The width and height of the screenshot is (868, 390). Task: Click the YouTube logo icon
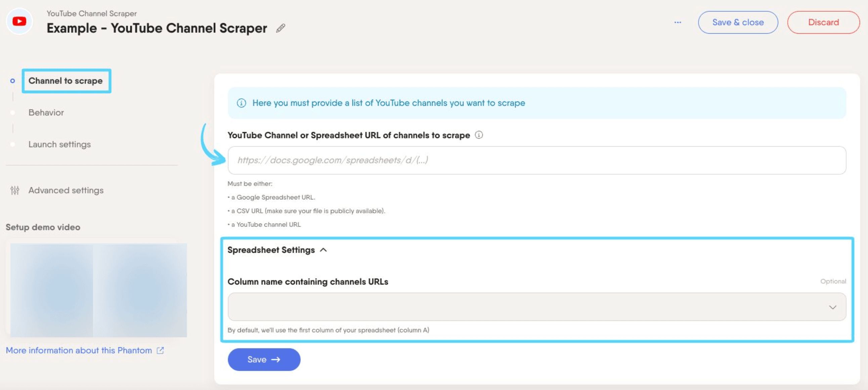click(19, 21)
